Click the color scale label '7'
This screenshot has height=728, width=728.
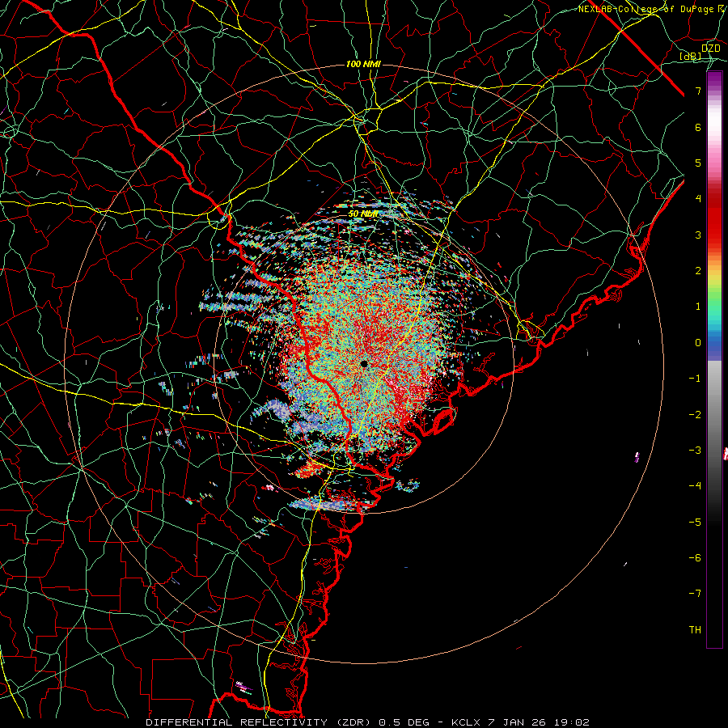(x=698, y=91)
